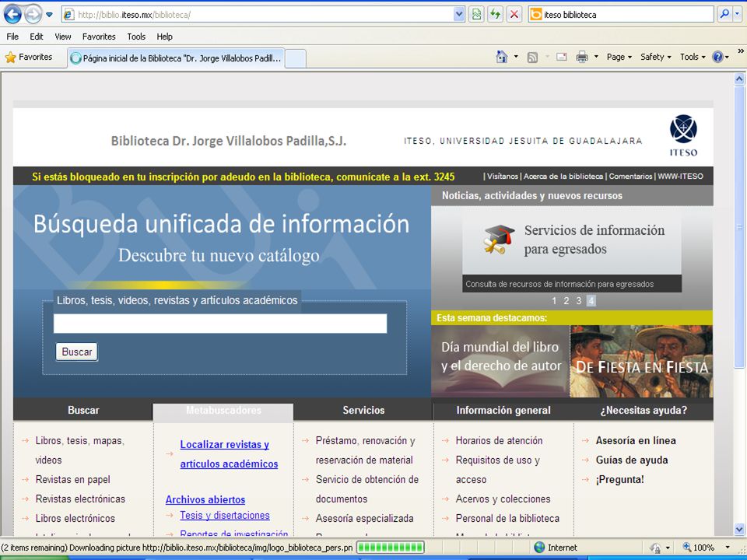747x560 pixels.
Task: Select the Servicios section tab
Action: 363,411
